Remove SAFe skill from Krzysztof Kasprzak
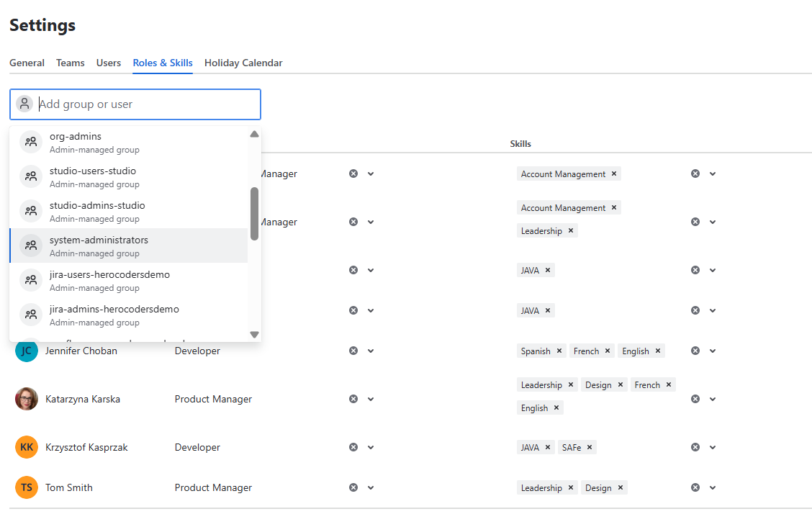The image size is (812, 527). click(590, 447)
